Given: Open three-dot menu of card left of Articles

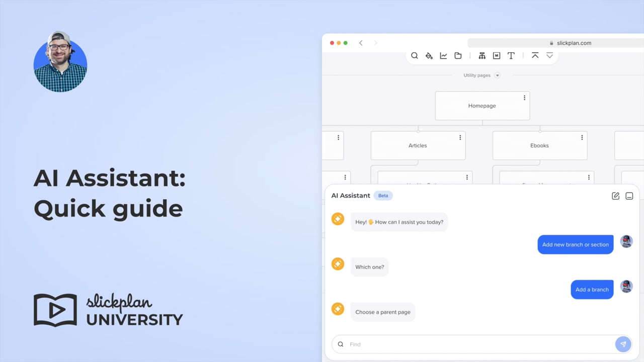Looking at the screenshot, I should pos(338,138).
